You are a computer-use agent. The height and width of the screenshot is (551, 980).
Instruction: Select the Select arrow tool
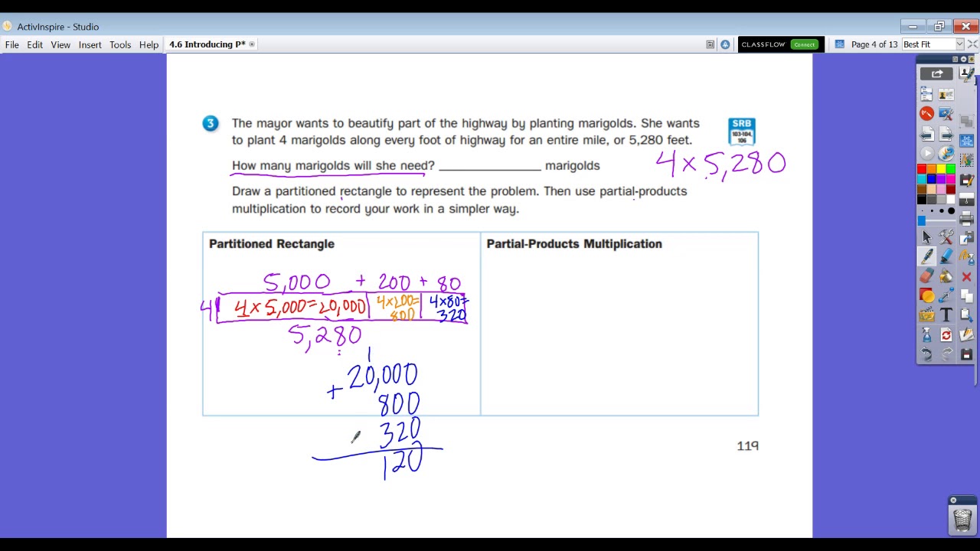pos(927,237)
